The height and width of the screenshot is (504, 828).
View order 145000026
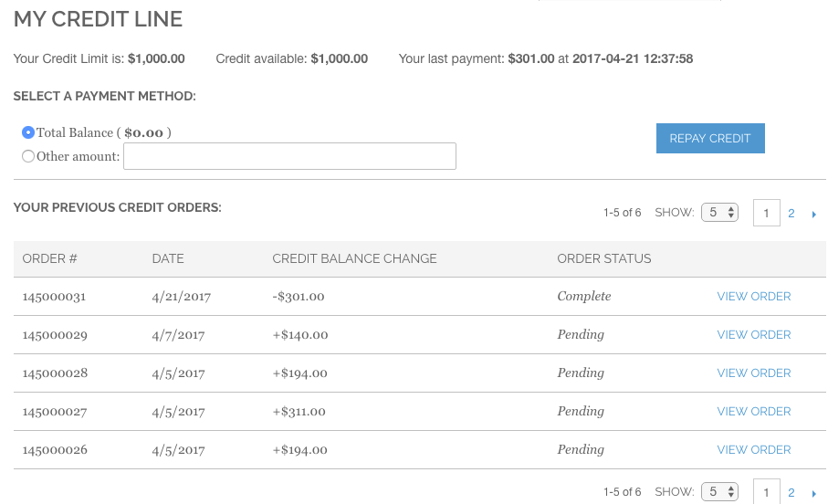(753, 450)
